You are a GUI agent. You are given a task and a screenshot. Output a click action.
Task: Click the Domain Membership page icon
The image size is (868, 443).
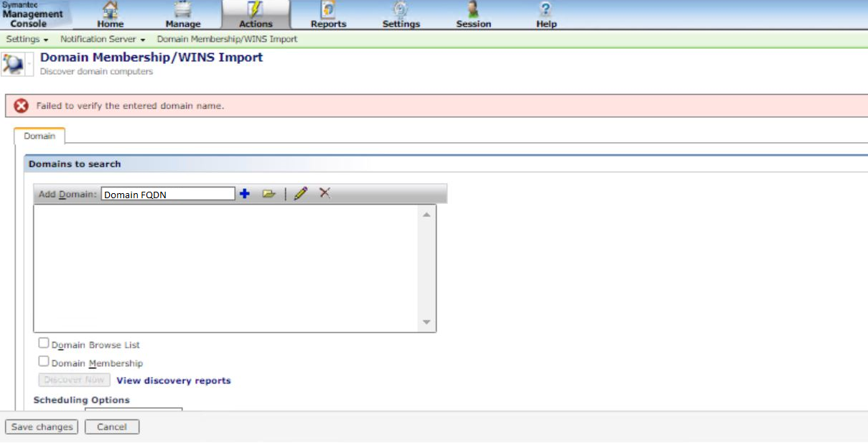[14, 64]
